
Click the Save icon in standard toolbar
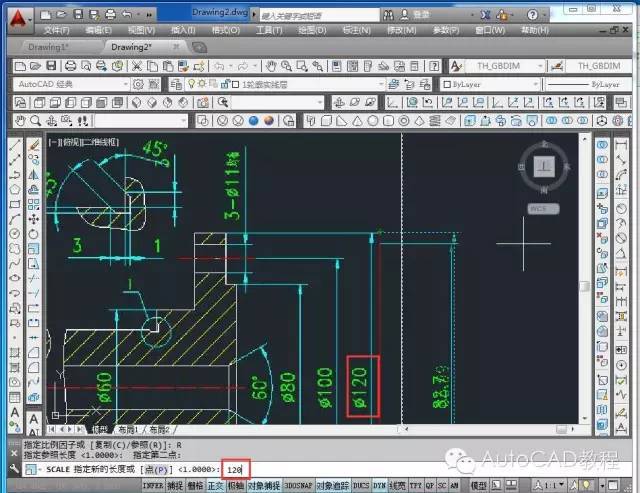click(x=51, y=66)
